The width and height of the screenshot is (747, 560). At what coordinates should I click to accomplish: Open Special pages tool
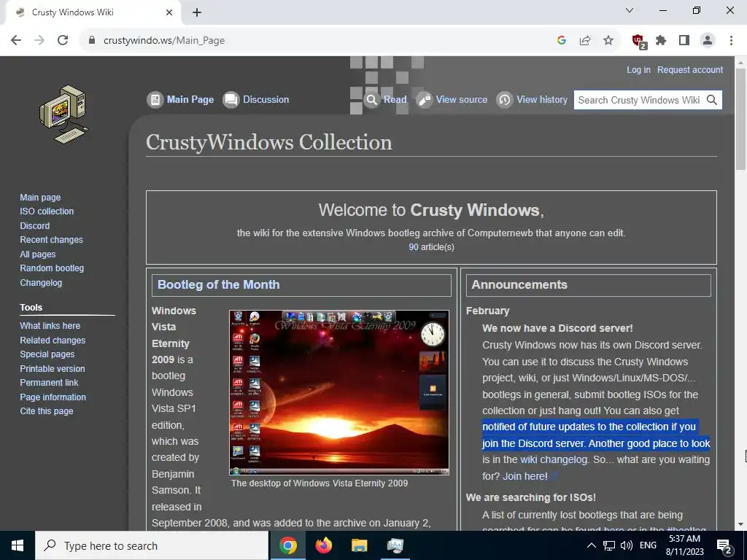coord(47,354)
